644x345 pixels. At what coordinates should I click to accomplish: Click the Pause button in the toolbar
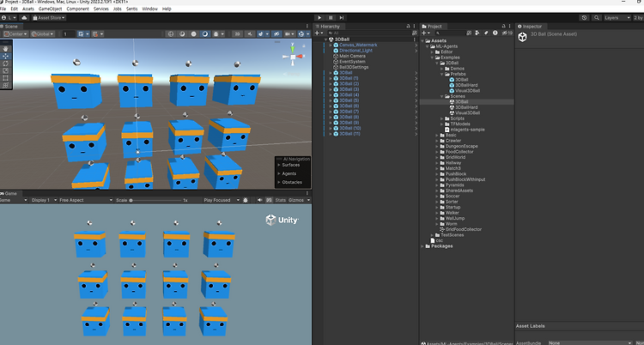pyautogui.click(x=331, y=18)
